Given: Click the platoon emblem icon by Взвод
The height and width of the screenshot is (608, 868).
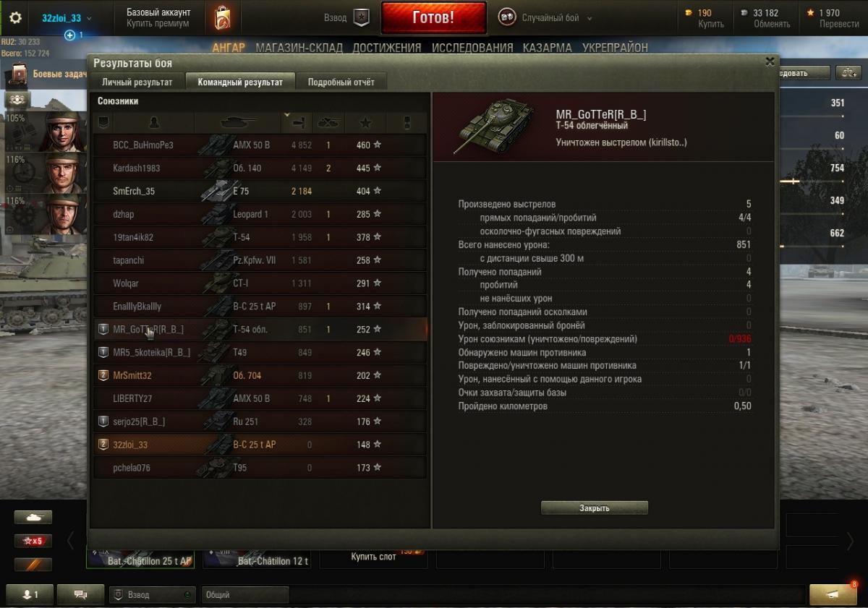Looking at the screenshot, I should pyautogui.click(x=361, y=18).
